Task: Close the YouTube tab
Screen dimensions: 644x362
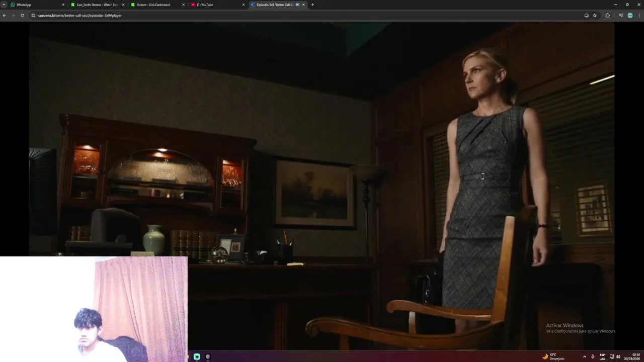Action: coord(244,5)
